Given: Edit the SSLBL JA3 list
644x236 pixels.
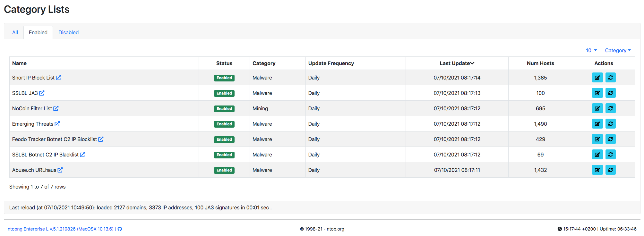Looking at the screenshot, I should pos(597,93).
